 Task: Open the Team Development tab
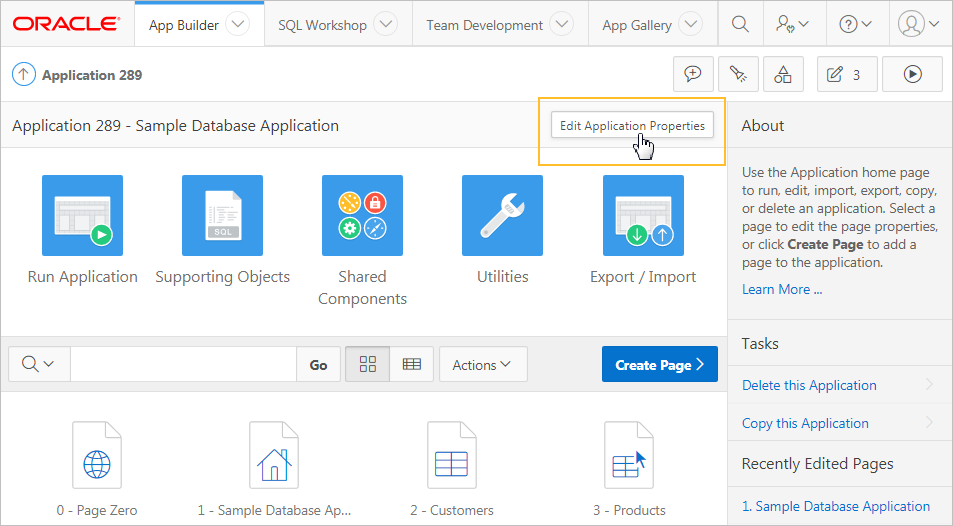click(484, 25)
